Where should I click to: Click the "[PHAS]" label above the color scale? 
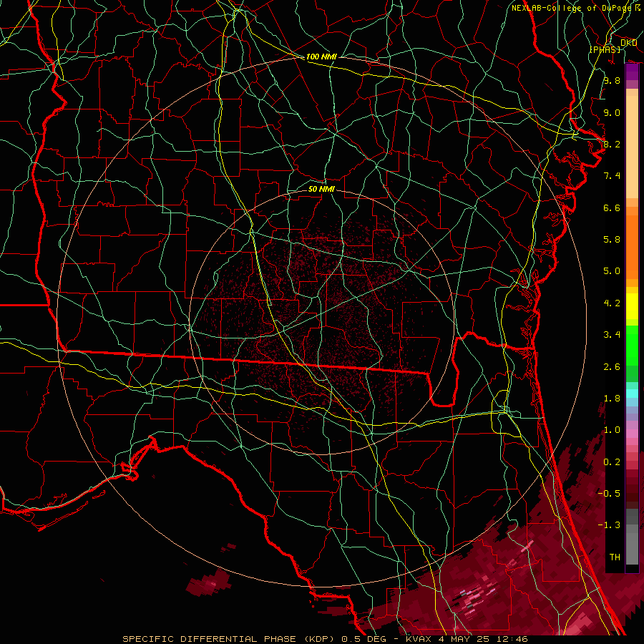click(605, 49)
